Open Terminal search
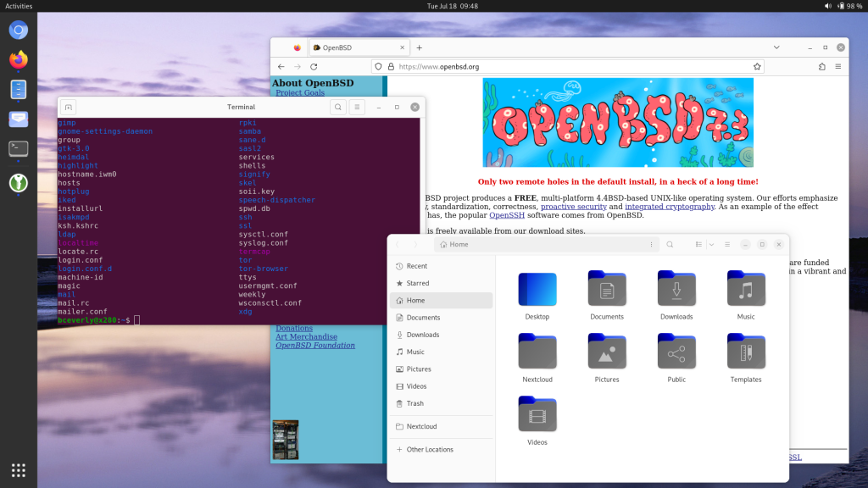 click(337, 108)
